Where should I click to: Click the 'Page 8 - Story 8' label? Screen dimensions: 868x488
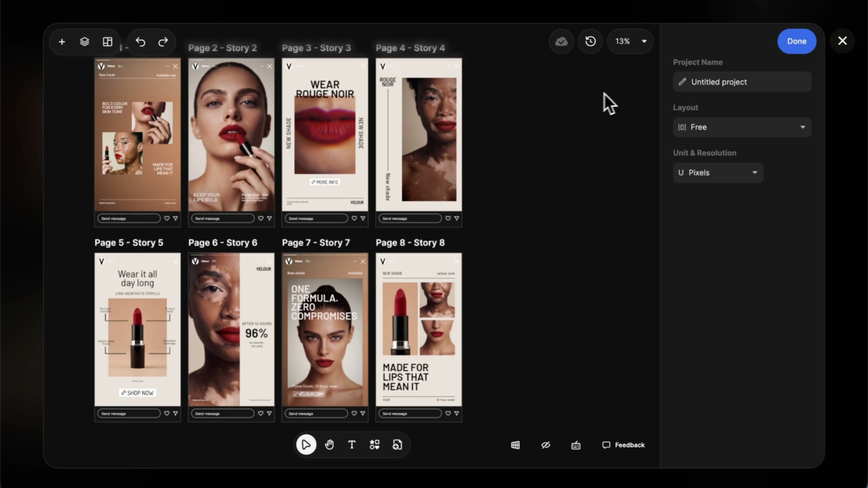(x=410, y=243)
